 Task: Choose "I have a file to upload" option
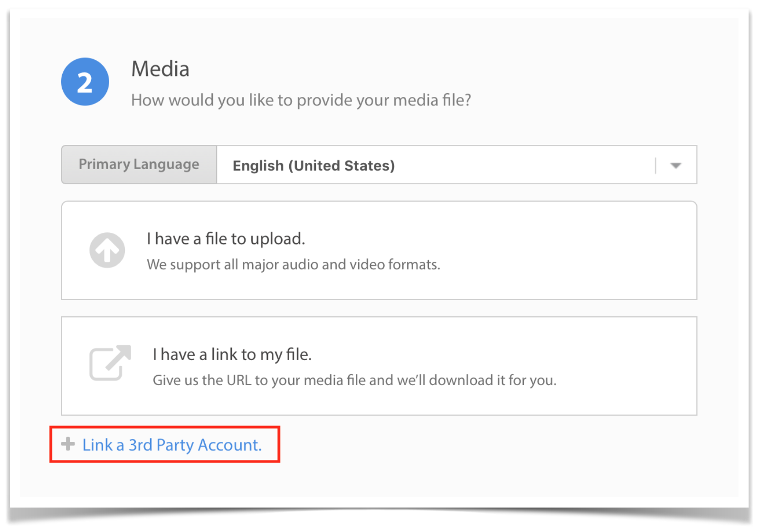[x=379, y=250]
